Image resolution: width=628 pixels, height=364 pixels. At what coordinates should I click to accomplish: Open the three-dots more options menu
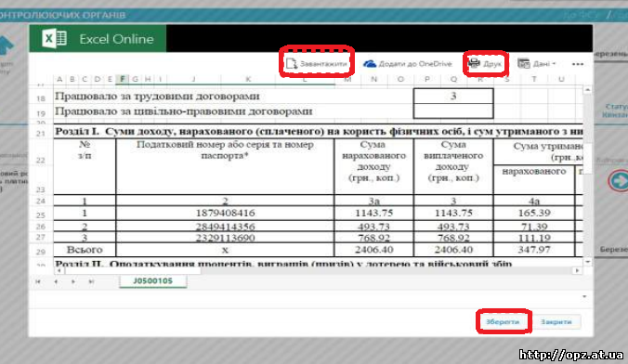click(578, 64)
